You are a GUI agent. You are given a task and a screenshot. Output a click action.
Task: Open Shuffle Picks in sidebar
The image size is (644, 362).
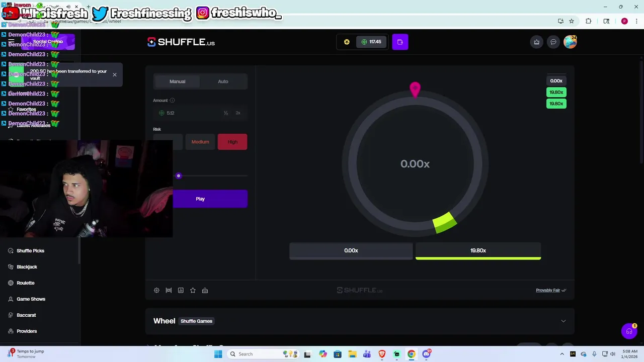[30, 251]
